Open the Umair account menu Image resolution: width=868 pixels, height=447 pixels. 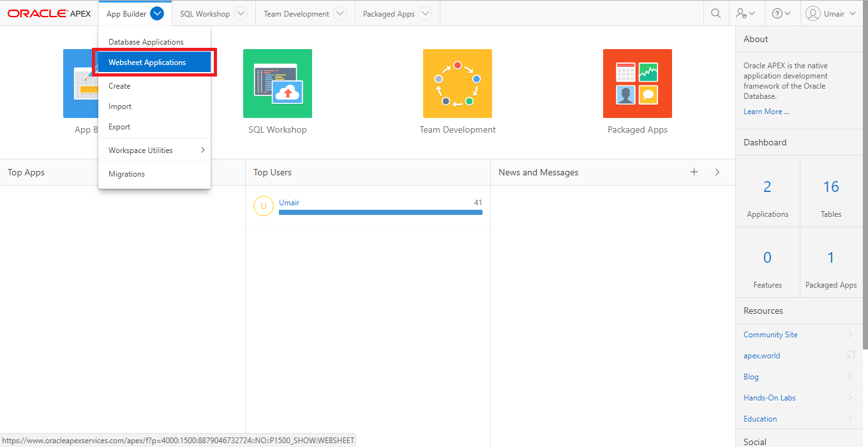click(x=831, y=13)
